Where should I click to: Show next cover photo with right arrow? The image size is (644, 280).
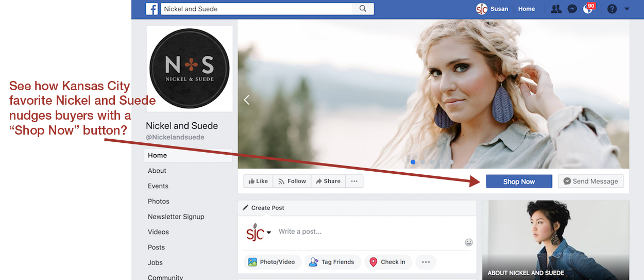click(x=620, y=100)
